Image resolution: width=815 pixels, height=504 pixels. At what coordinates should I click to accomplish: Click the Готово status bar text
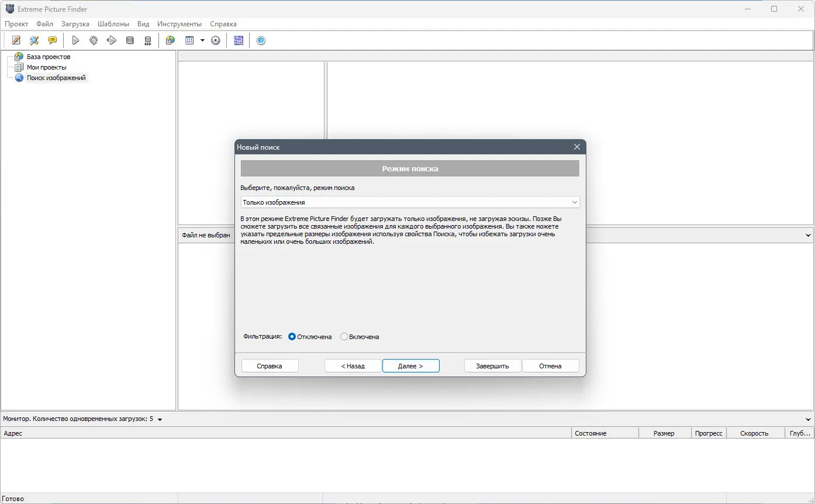click(x=13, y=499)
